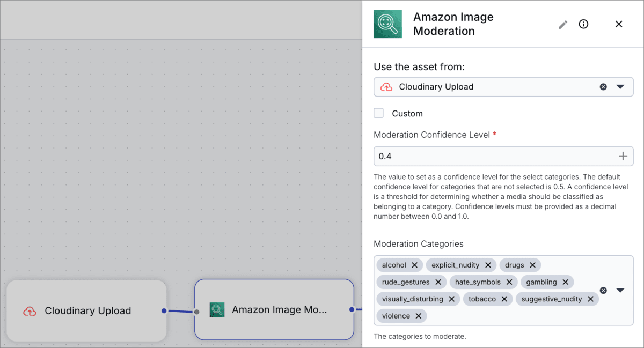Remove the suggestive_nudity category tag
This screenshot has width=644, height=348.
pos(590,299)
